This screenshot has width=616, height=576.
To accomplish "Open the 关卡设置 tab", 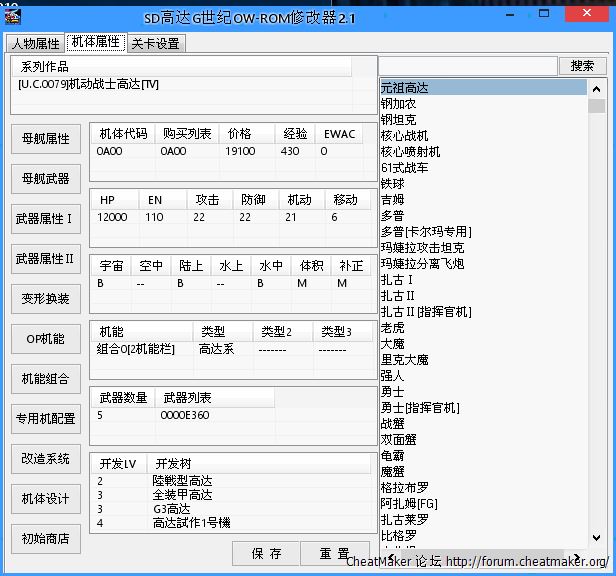I will pos(155,44).
